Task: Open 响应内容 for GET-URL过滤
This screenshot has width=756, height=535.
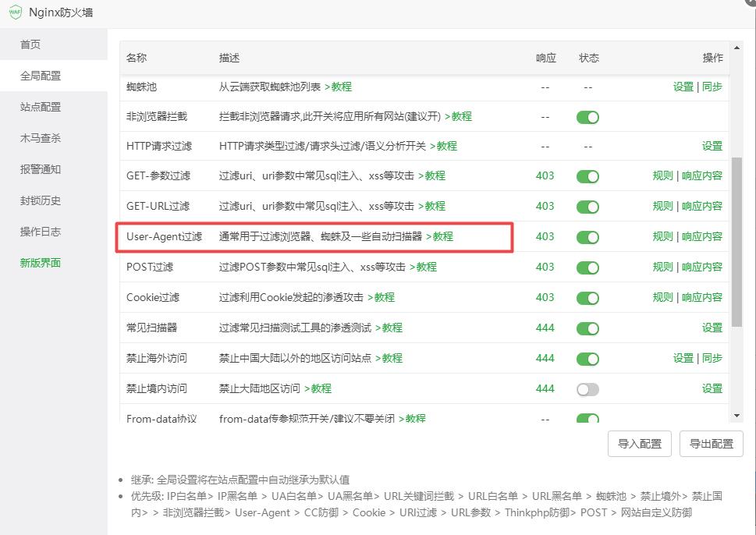Action: coord(702,207)
